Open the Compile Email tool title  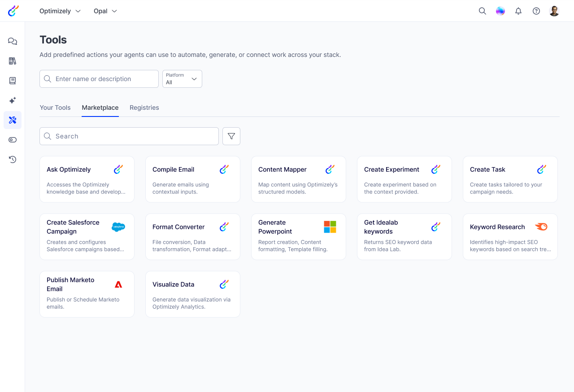coord(173,169)
